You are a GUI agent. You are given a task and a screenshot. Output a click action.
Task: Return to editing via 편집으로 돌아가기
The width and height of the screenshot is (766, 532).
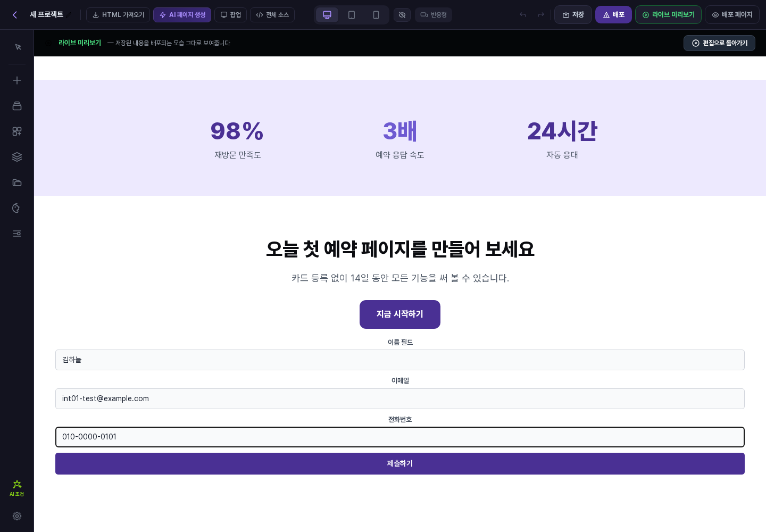(x=719, y=43)
